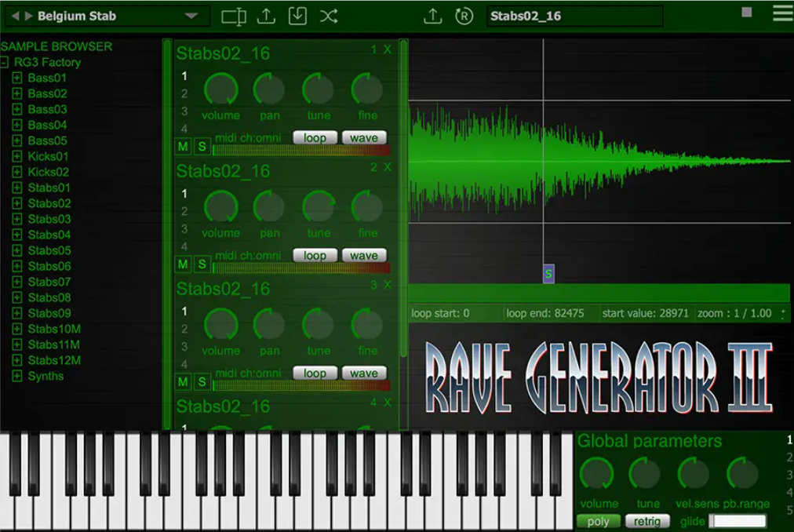
Task: Click the Global parameters volume knob
Action: (x=597, y=474)
